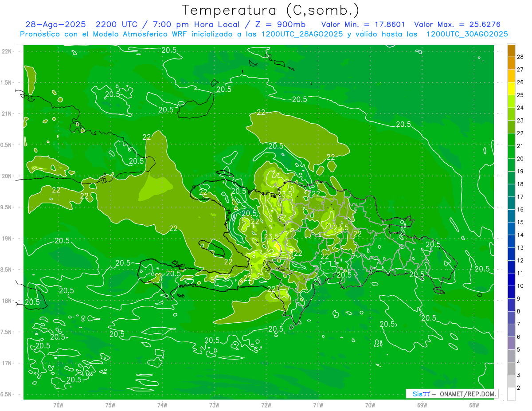Click the color bar label "10"
Screen dimensions: 532x411
pyautogui.click(x=520, y=286)
